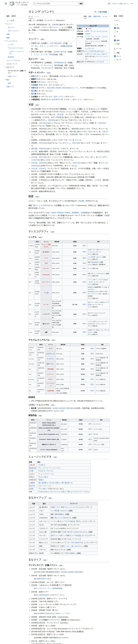The image size is (138, 644).
Task: Switch to the ページ tab
Action: tap(31, 17)
